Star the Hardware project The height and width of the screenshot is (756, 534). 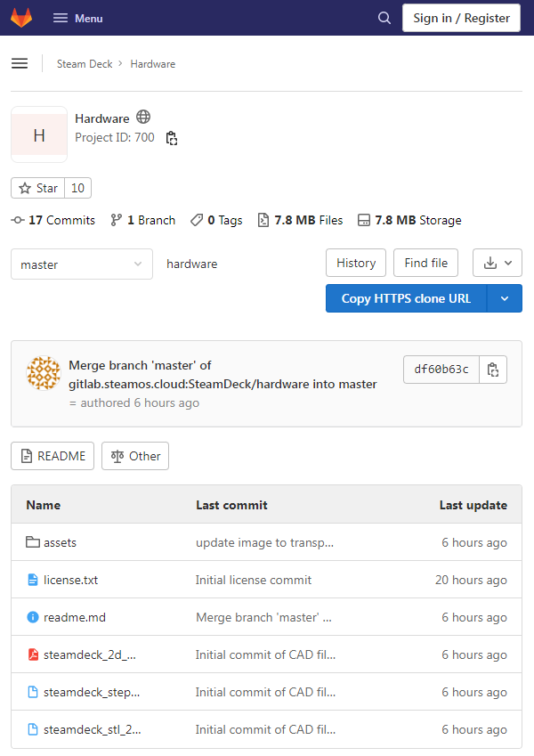[x=38, y=188]
